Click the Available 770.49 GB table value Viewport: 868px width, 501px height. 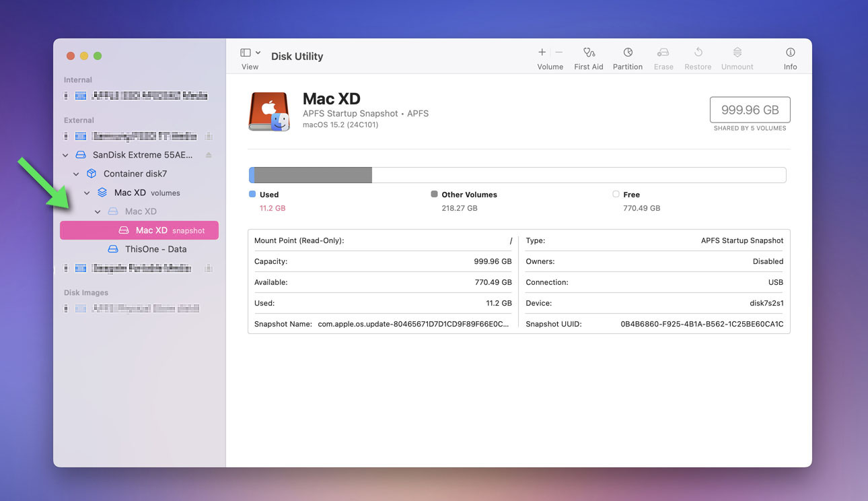[x=493, y=282]
